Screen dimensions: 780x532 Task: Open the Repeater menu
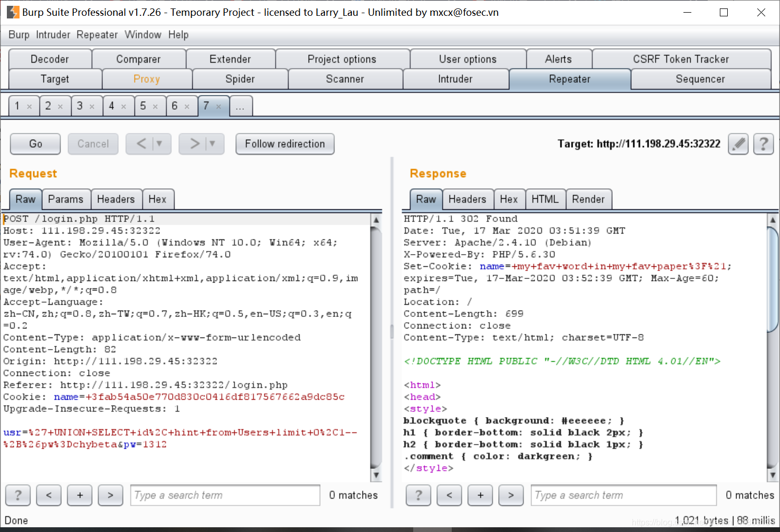pyautogui.click(x=97, y=35)
